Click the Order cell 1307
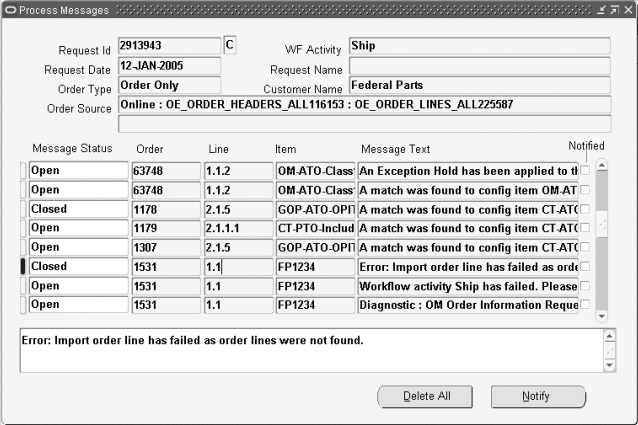 [x=166, y=247]
